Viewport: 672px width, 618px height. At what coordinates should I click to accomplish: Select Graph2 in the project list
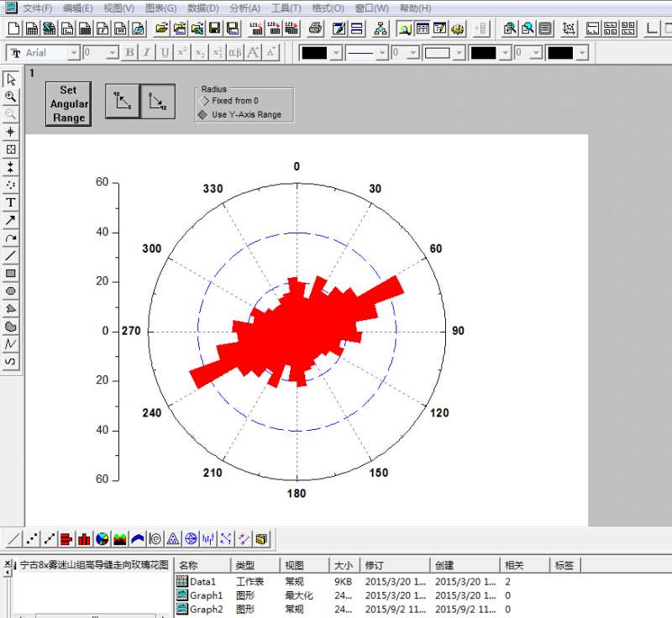click(206, 610)
